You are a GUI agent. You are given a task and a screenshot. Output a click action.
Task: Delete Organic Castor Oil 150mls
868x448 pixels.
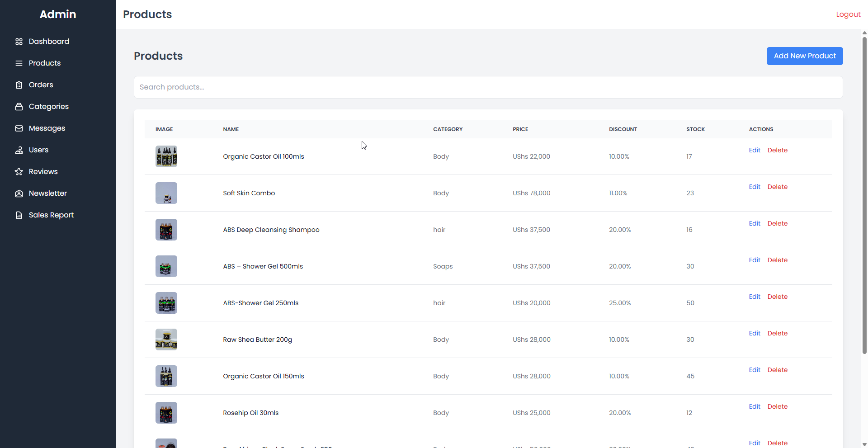point(778,370)
